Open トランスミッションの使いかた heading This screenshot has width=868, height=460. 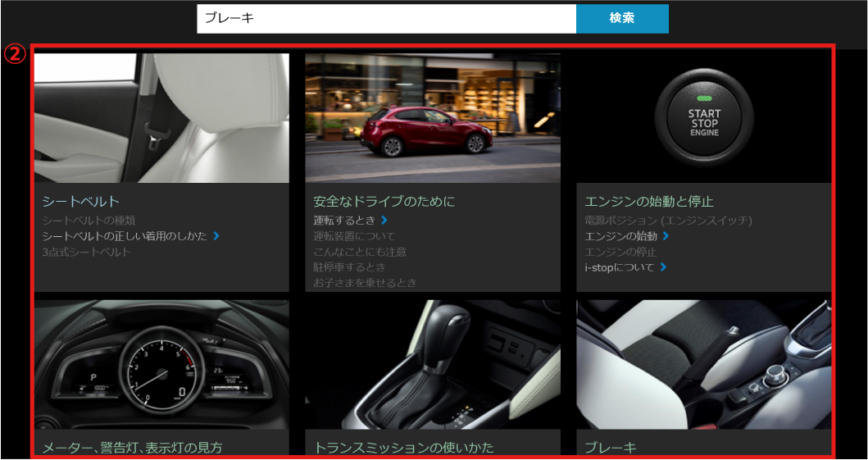click(x=404, y=448)
